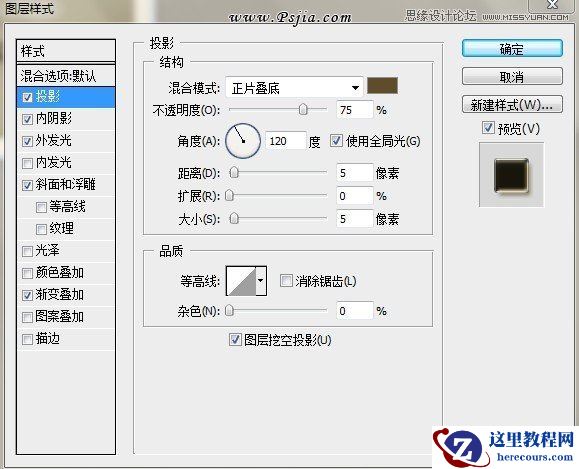Click the 取消 cancel button
The height and width of the screenshot is (469, 579).
(x=512, y=77)
